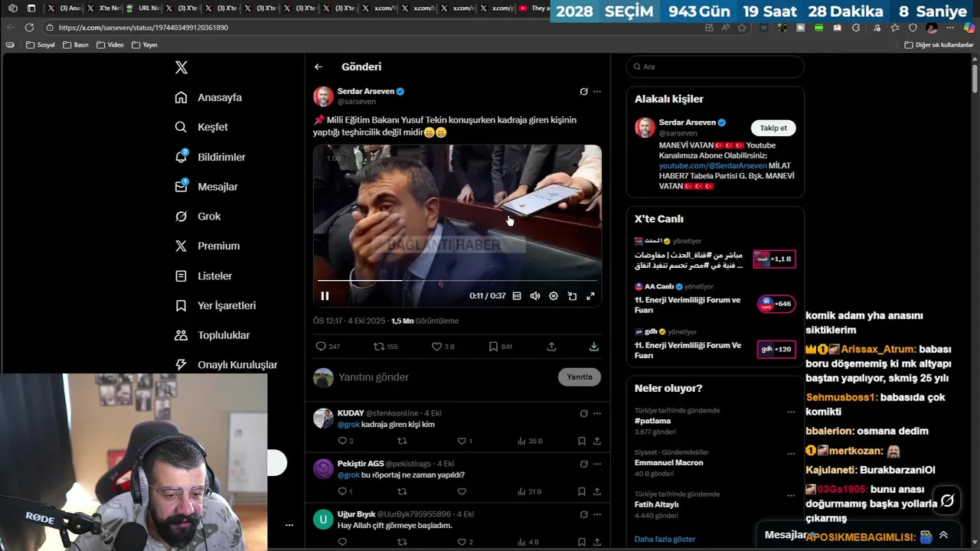Open Yer İşaretleri bookmarks
Screen dimensions: 980x551
coord(215,305)
